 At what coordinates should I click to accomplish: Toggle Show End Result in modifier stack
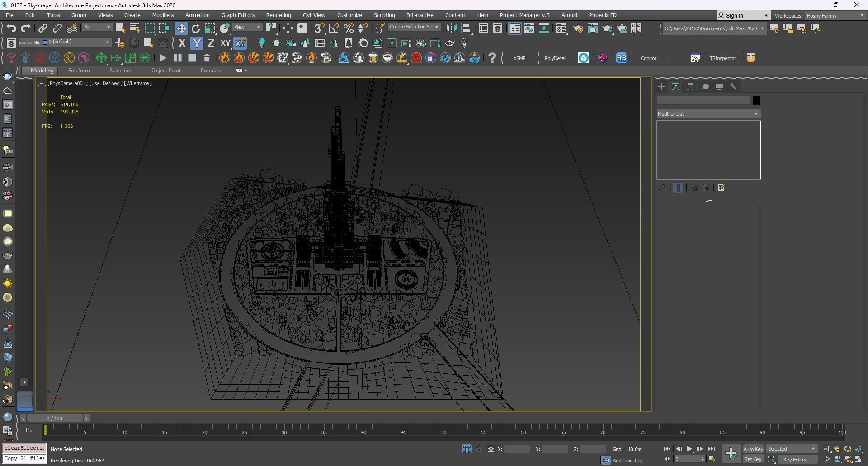pos(678,188)
